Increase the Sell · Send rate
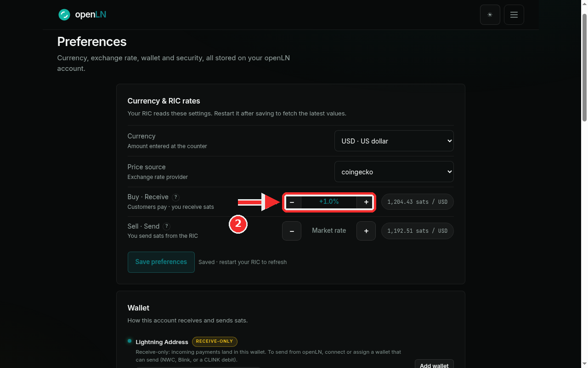588x368 pixels. point(366,231)
